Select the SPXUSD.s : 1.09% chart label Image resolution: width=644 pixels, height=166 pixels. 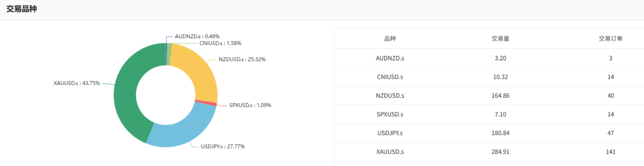point(250,105)
